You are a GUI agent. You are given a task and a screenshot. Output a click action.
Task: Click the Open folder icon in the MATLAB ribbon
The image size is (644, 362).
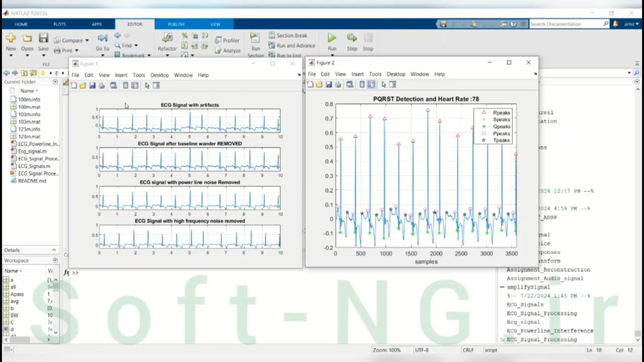point(27,38)
